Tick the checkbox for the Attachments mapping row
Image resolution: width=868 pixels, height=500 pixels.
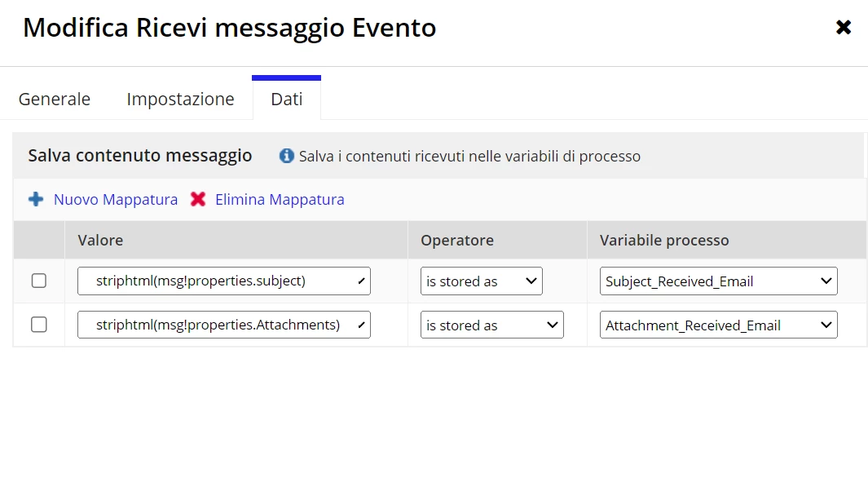(39, 325)
